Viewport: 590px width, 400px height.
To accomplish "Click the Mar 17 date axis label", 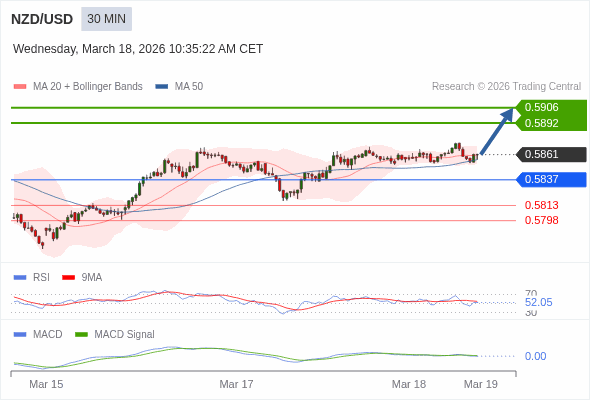I will coord(236,384).
